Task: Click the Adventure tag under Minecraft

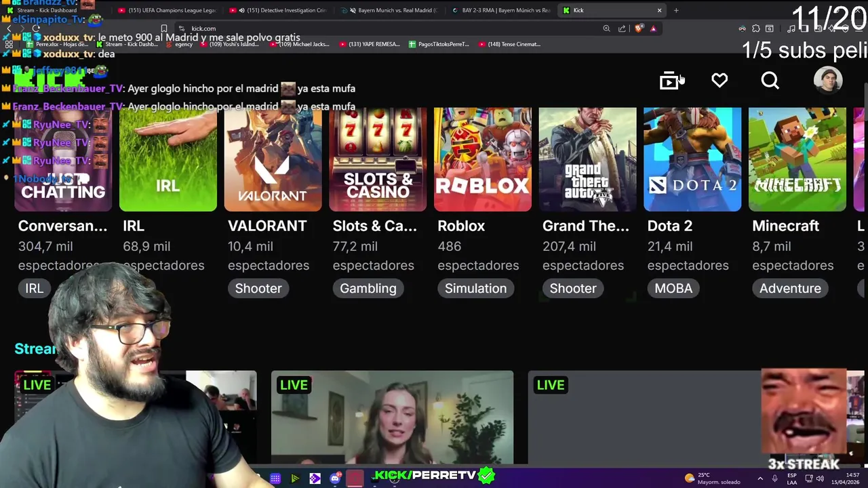Action: point(790,288)
